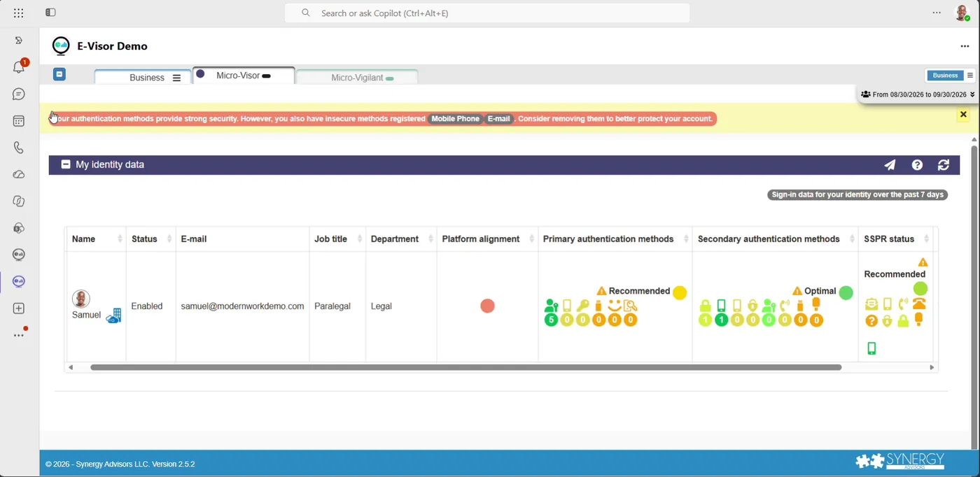
Task: Open Chat in the left rail
Action: click(19, 94)
